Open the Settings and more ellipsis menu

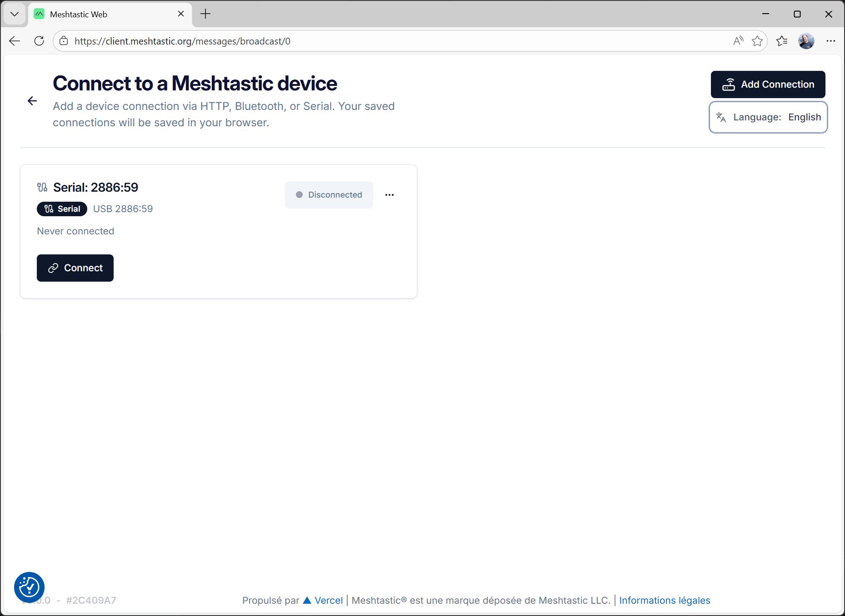[831, 40]
